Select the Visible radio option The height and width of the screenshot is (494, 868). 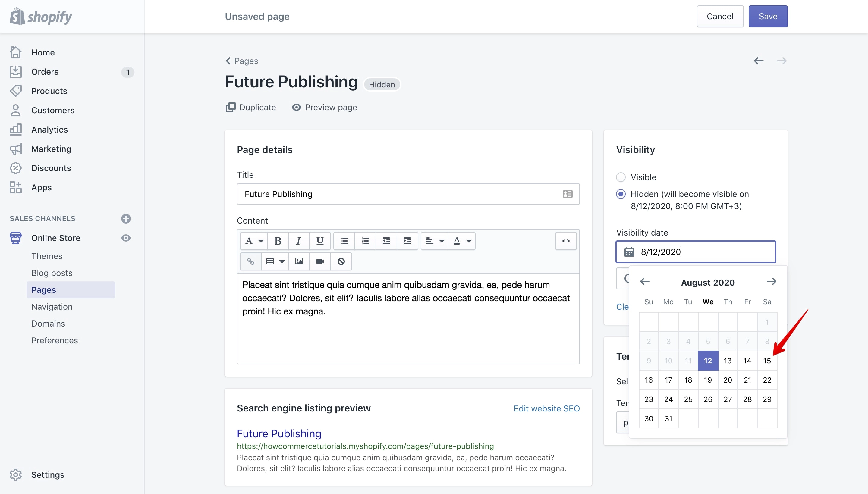[621, 177]
